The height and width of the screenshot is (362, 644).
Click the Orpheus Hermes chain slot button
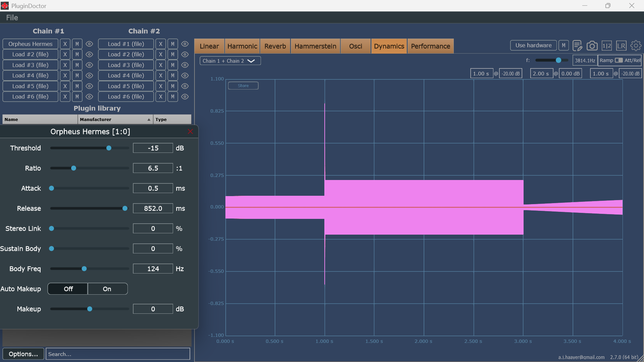(x=31, y=44)
